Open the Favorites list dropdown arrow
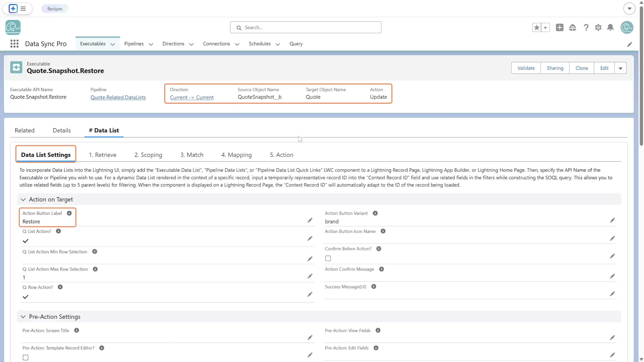Image resolution: width=644 pixels, height=362 pixels. coord(546,27)
